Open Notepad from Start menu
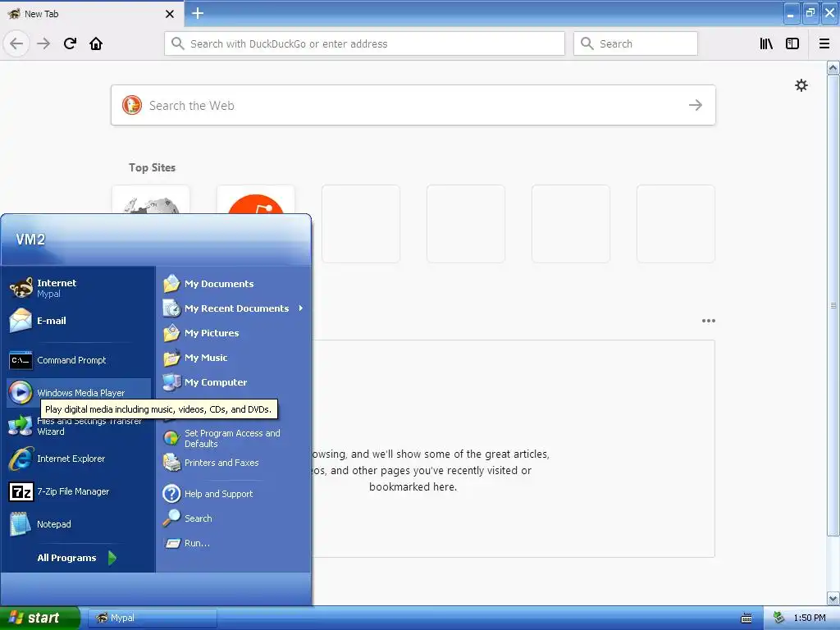This screenshot has height=630, width=840. click(x=78, y=524)
